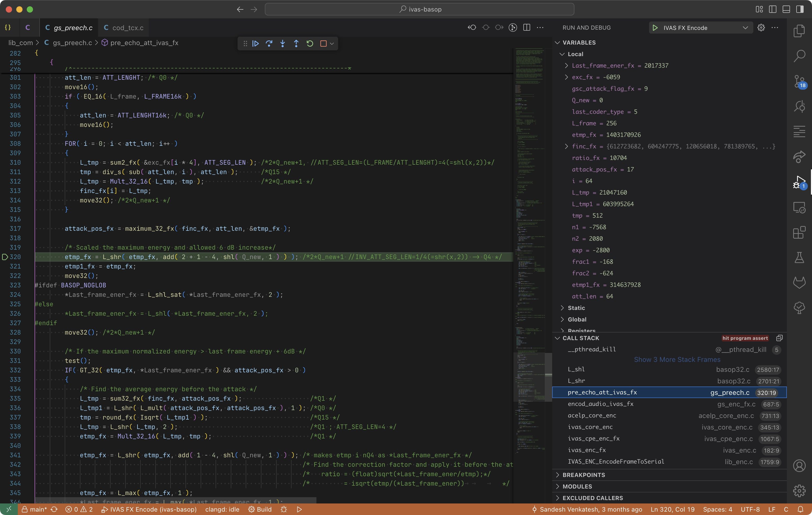Screen dimensions: 812x515
Task: Stop the debug session
Action: coord(323,44)
